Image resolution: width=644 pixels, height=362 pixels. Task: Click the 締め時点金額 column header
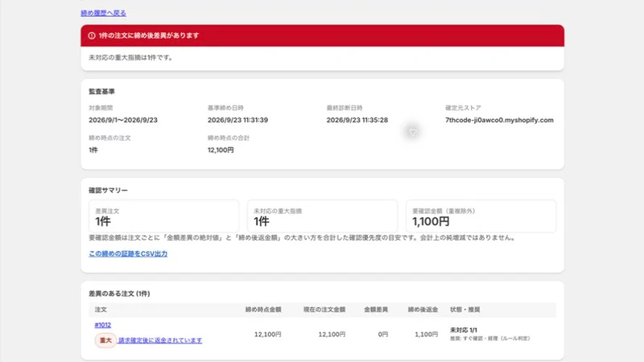(x=263, y=310)
